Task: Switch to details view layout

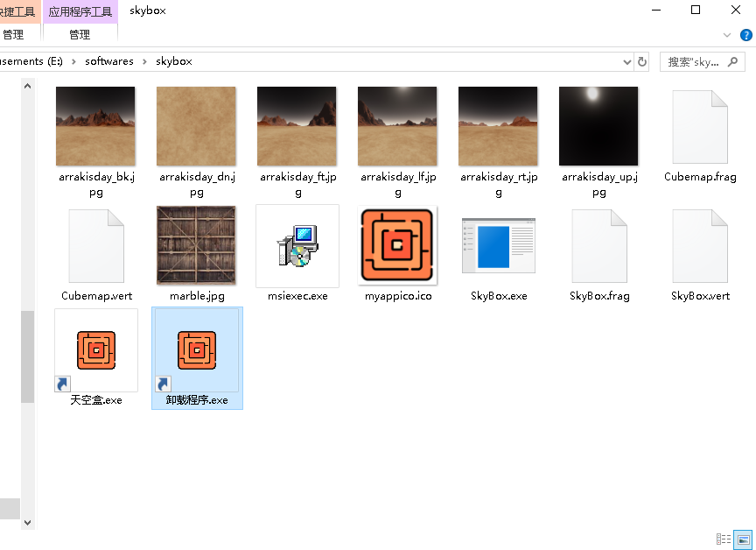Action: 724,539
